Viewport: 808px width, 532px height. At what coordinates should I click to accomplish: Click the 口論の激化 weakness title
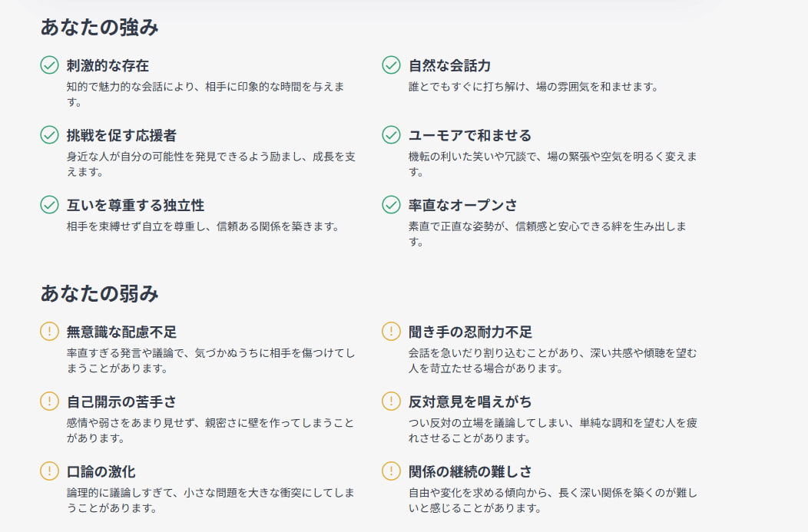101,471
